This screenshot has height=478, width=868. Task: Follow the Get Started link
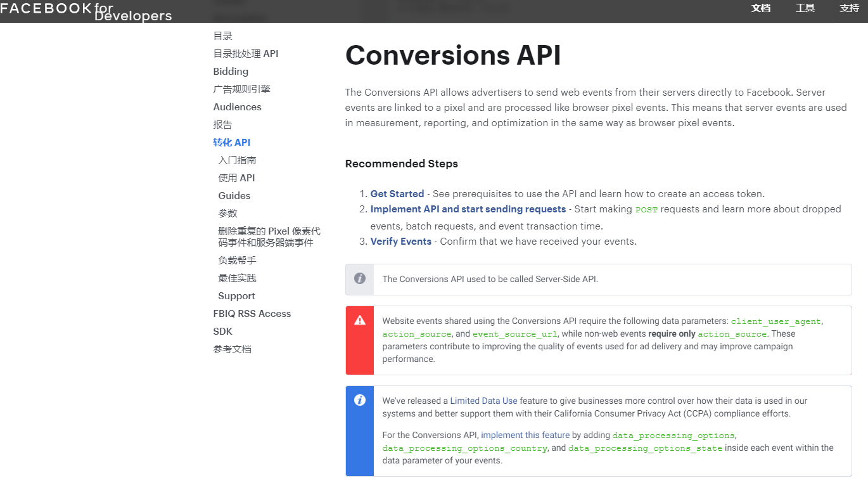pyautogui.click(x=397, y=194)
